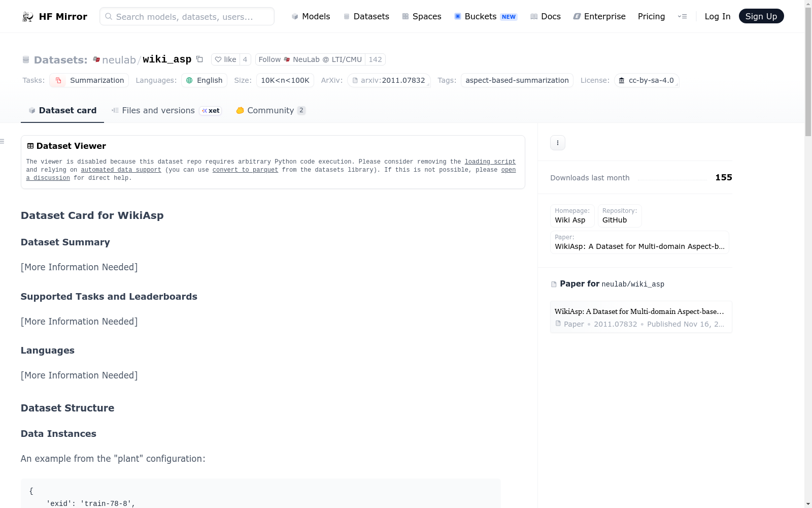Switch to the Dataset card tab
Image resolution: width=812 pixels, height=508 pixels.
[62, 111]
